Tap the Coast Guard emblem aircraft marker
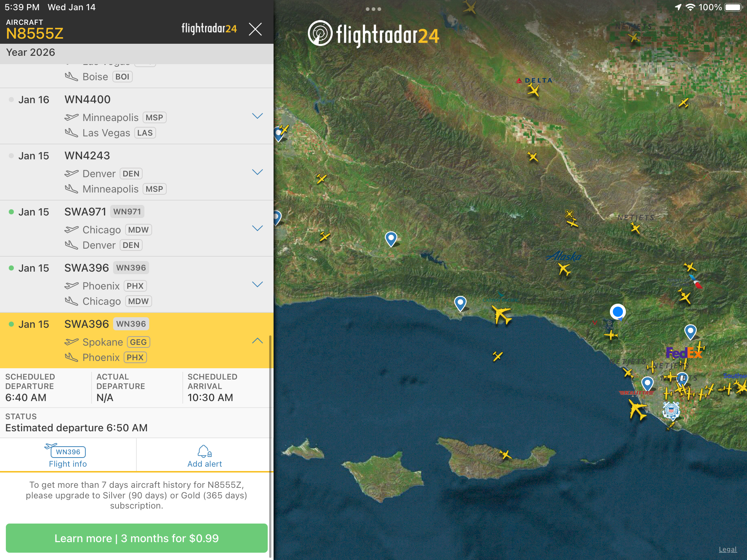Viewport: 747px width, 560px height. (671, 411)
